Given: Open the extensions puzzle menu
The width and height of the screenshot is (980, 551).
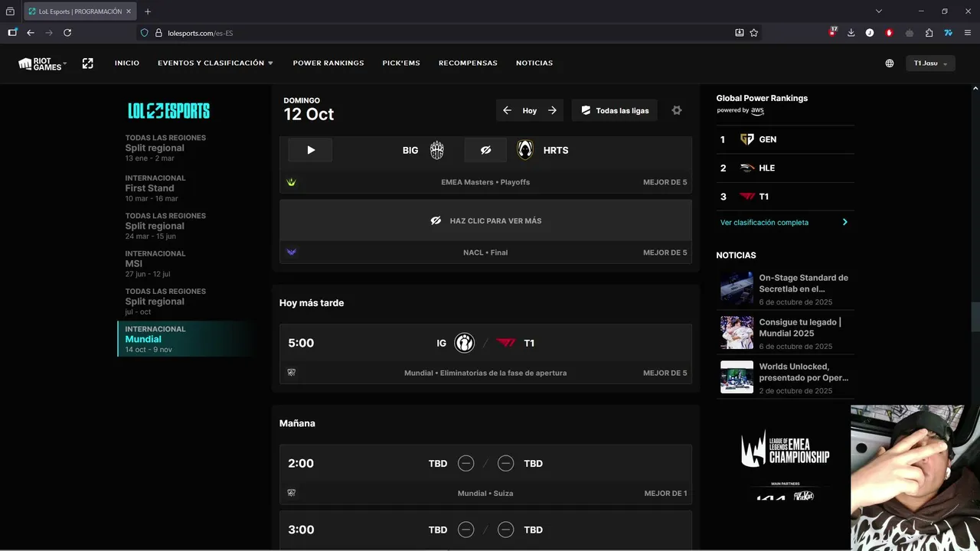Looking at the screenshot, I should click(x=929, y=33).
